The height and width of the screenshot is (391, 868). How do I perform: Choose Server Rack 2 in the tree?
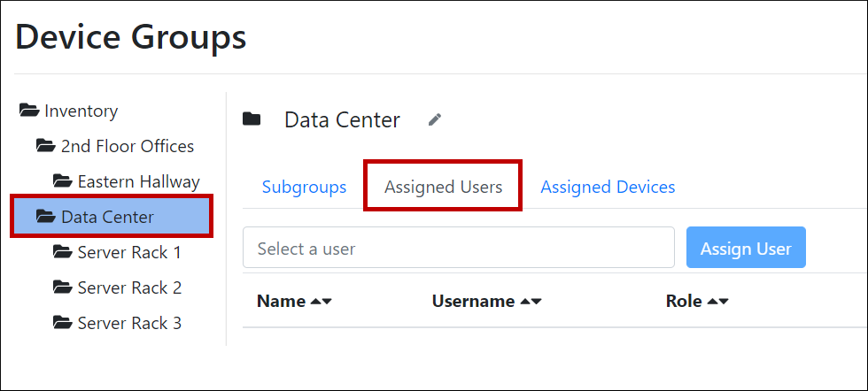129,287
